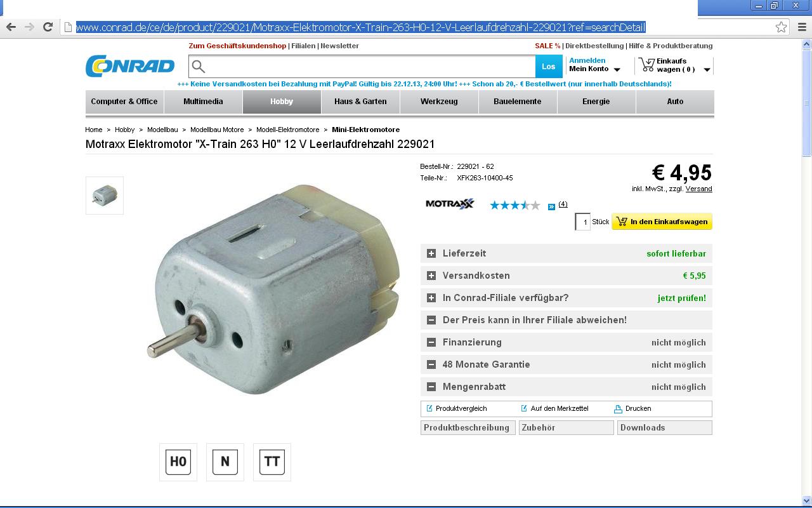Click the star rating display
Image resolution: width=812 pixels, height=508 pixels.
tap(514, 205)
